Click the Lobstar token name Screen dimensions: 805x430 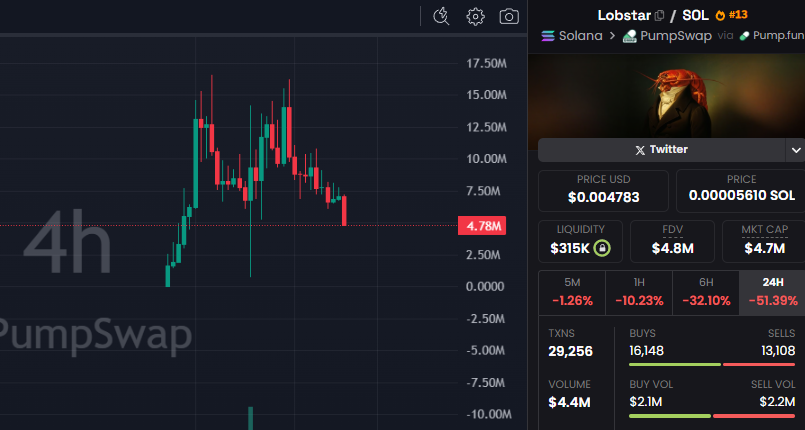[x=624, y=15]
